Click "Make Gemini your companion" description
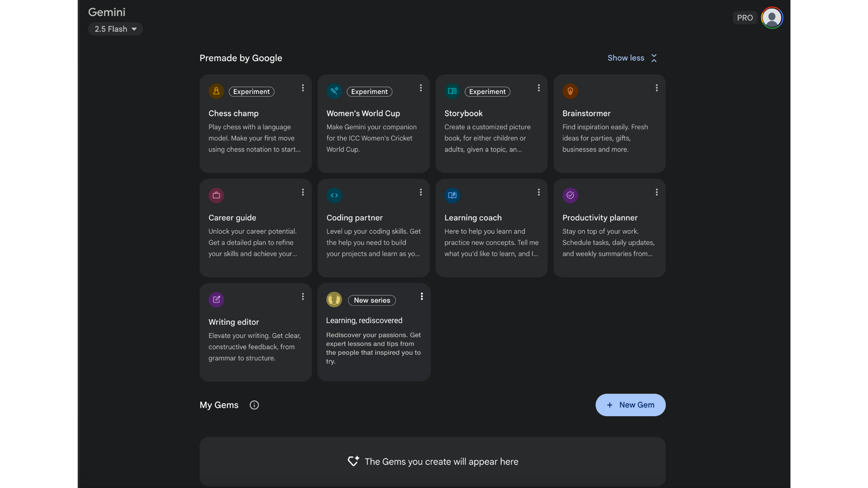The height and width of the screenshot is (488, 868). (x=372, y=138)
